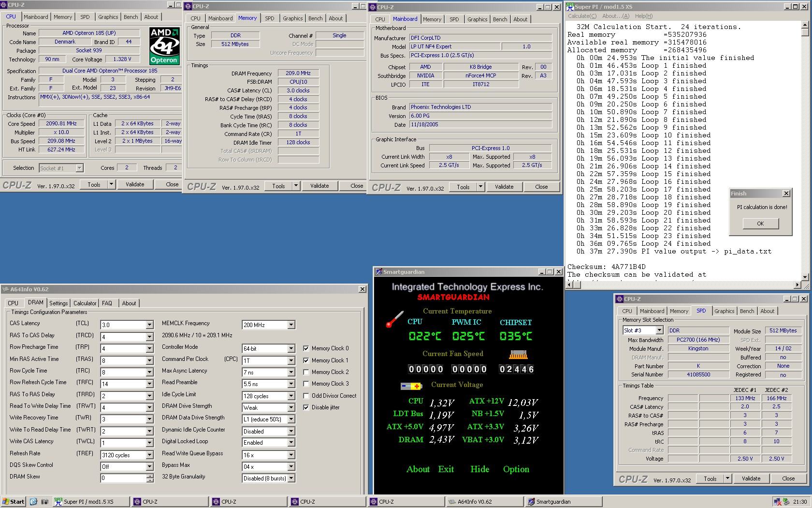The width and height of the screenshot is (812, 508).
Task: Open the Refresh Rate (TREF) dropdown
Action: coord(149,455)
